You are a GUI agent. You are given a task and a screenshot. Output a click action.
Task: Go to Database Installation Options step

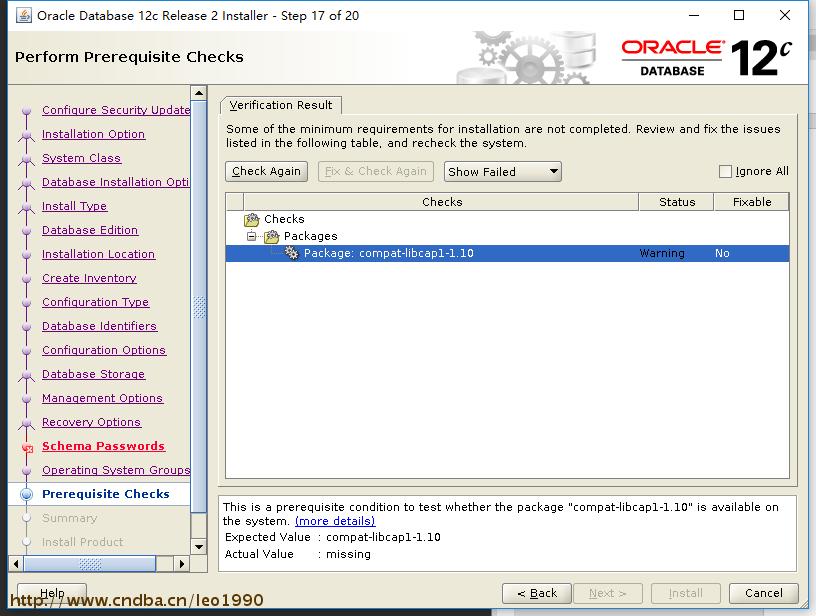(116, 182)
